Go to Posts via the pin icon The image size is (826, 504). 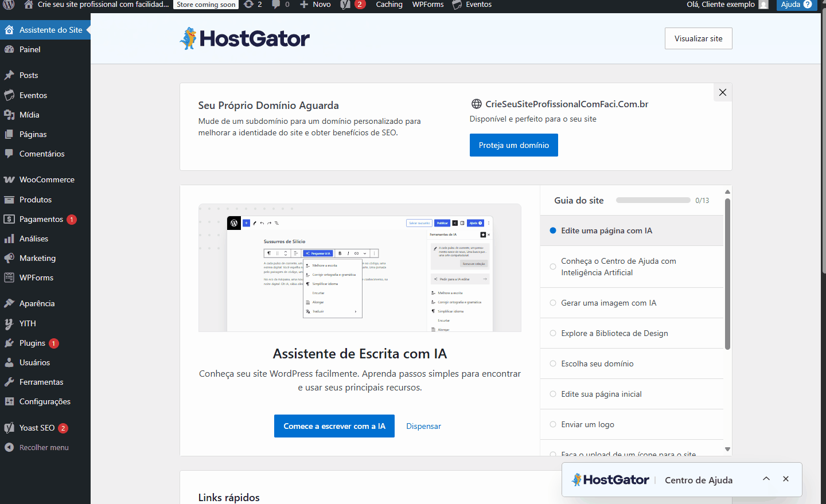[x=9, y=75]
